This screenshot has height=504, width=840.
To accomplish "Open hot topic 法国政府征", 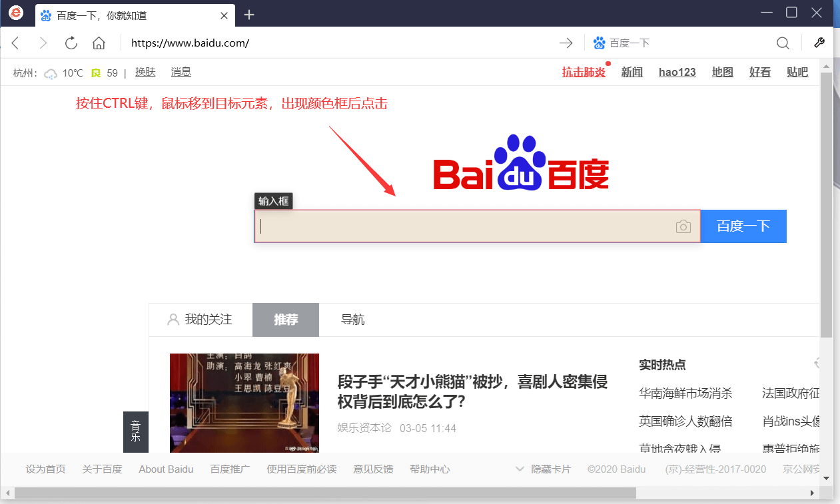I will click(791, 393).
